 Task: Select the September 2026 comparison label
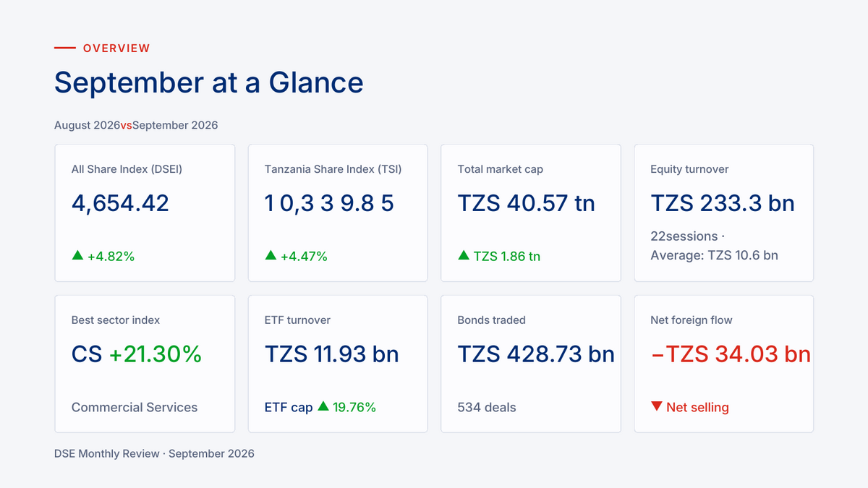175,125
